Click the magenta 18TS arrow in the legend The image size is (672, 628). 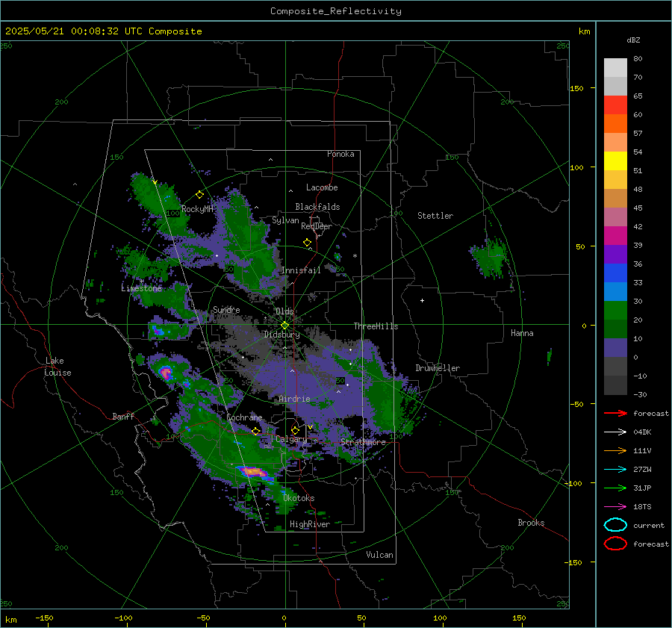point(615,507)
